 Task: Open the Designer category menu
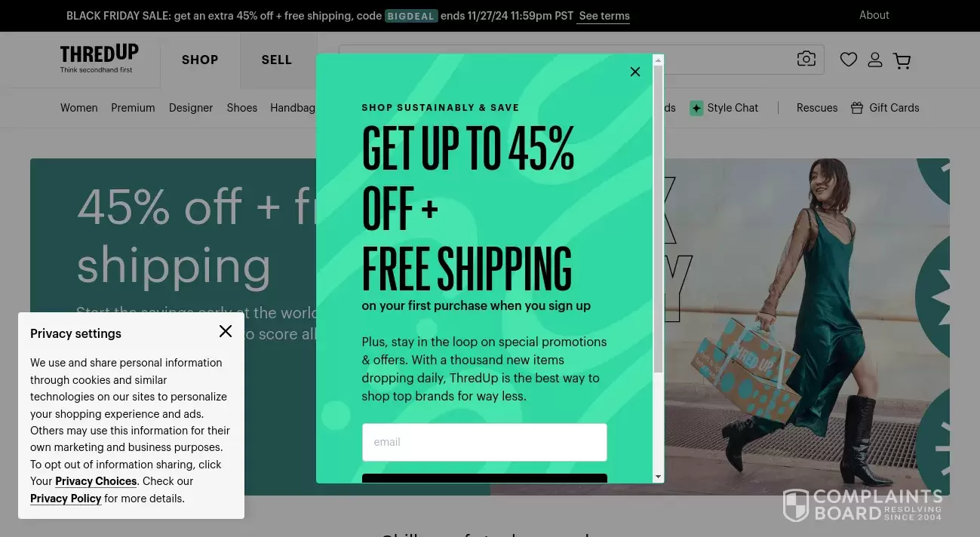click(x=191, y=108)
